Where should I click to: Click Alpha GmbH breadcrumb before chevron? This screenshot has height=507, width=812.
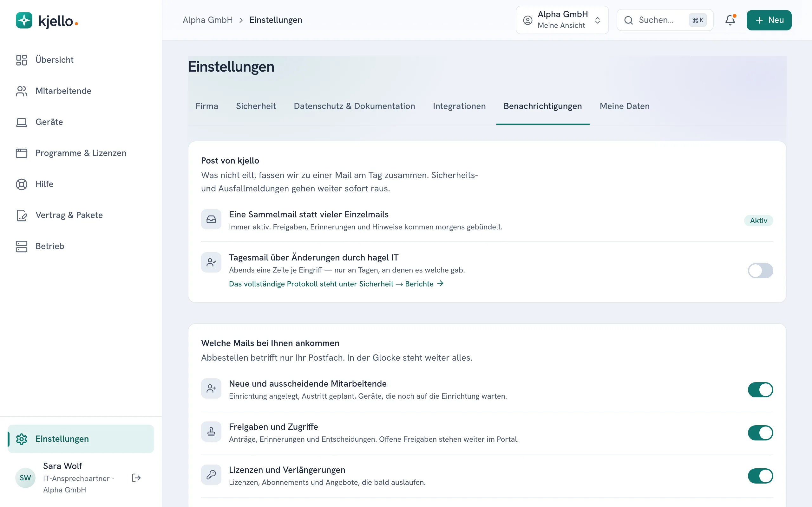207,20
